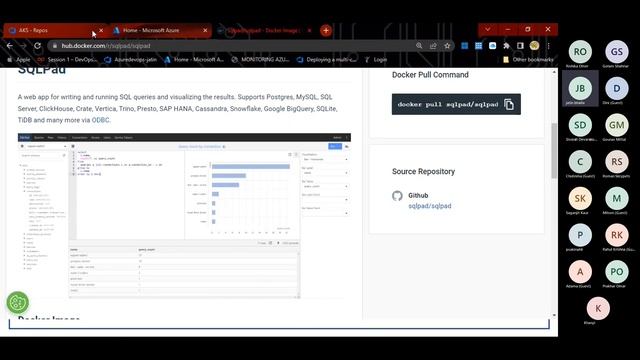Open the sqlpad/sqlpad Github repository link

tap(430, 206)
